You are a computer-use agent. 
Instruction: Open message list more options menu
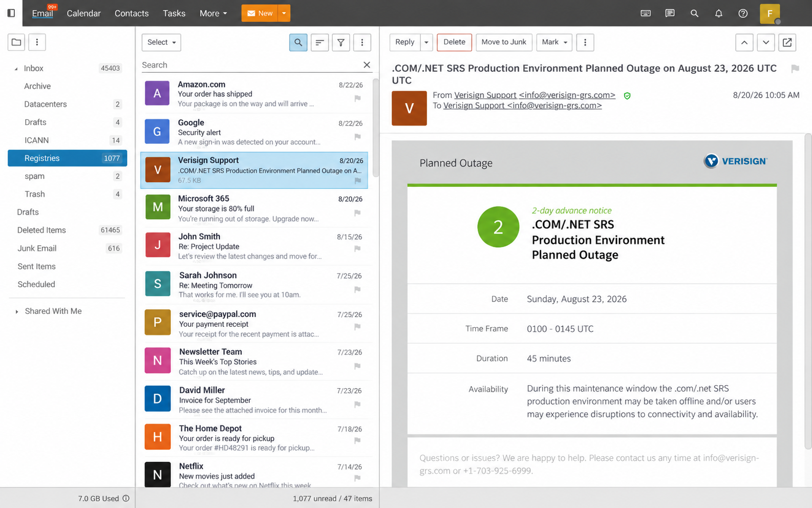362,43
